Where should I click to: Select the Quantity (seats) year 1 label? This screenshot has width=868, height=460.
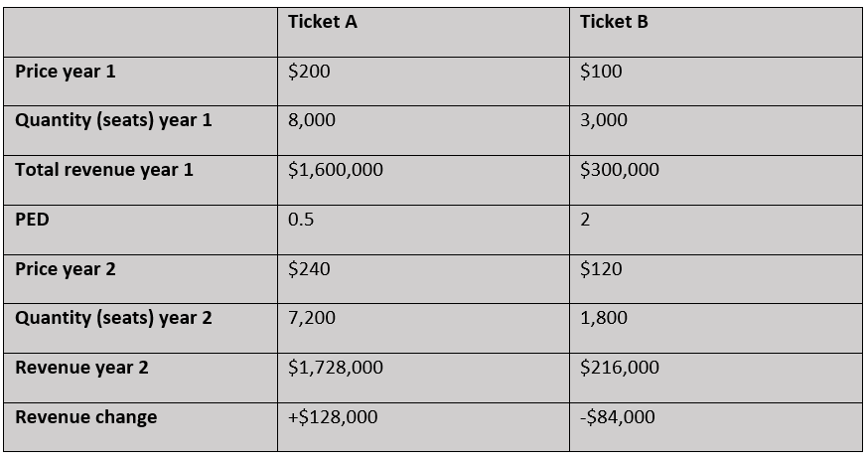pos(113,120)
